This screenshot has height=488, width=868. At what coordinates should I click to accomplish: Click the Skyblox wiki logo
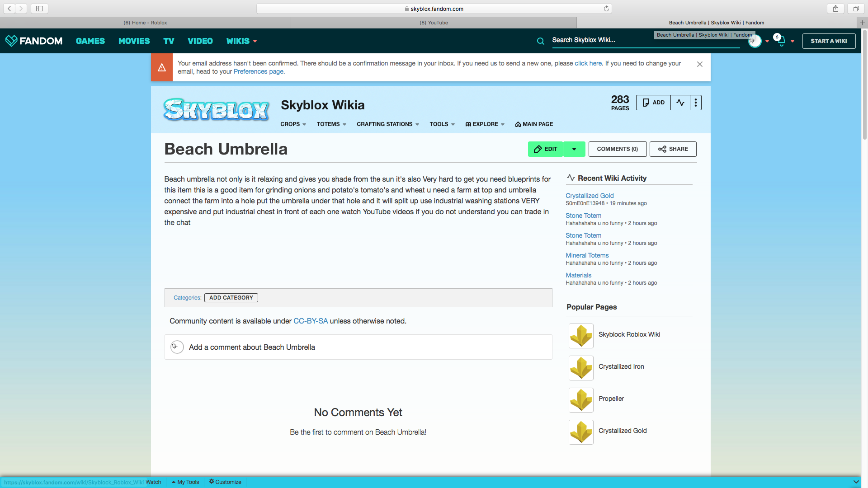216,110
